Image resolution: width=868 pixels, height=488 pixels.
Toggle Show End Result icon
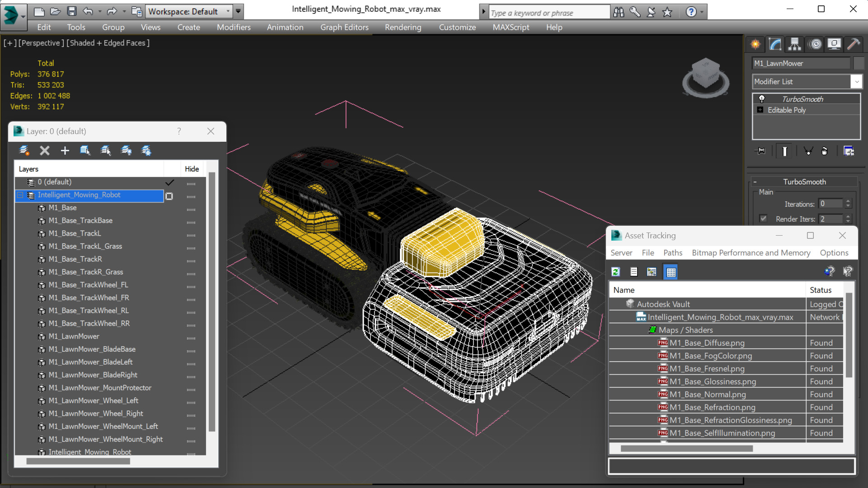tap(784, 151)
